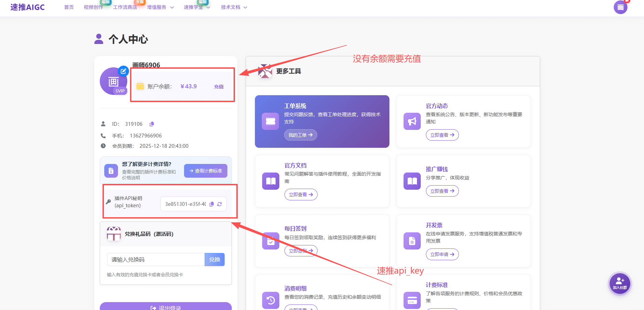Click the 充值 recharge link
The width and height of the screenshot is (644, 310).
[x=219, y=87]
